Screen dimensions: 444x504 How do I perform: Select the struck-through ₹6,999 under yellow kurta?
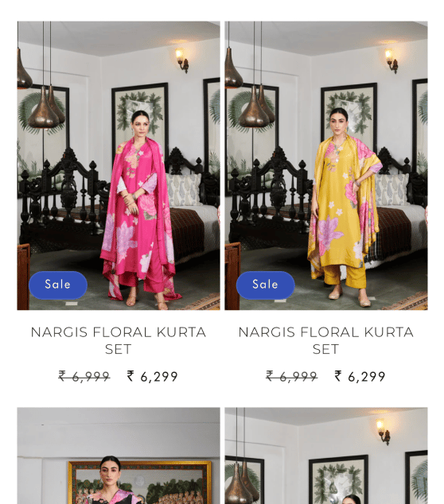tap(292, 376)
